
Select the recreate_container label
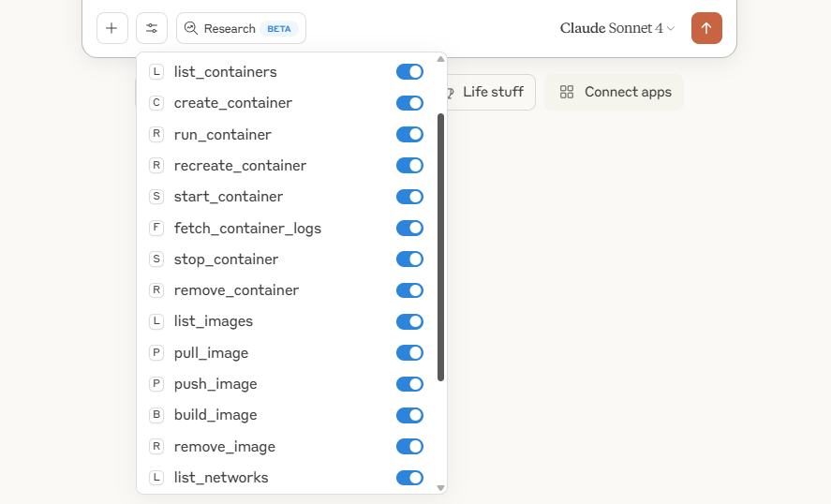240,166
